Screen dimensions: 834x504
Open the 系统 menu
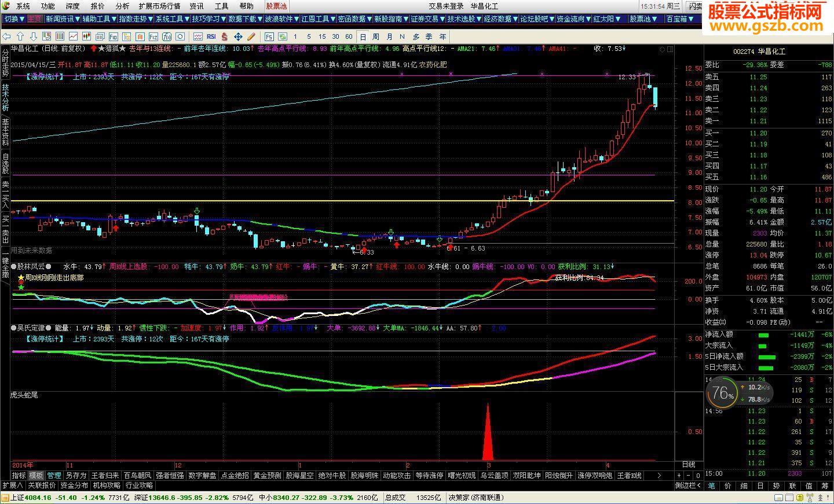[x=23, y=6]
